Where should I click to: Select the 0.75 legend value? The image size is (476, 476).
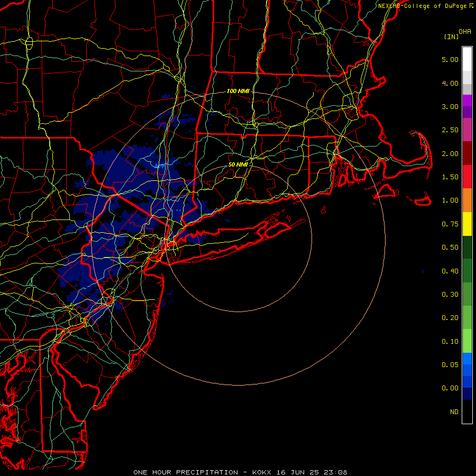pyautogui.click(x=450, y=224)
